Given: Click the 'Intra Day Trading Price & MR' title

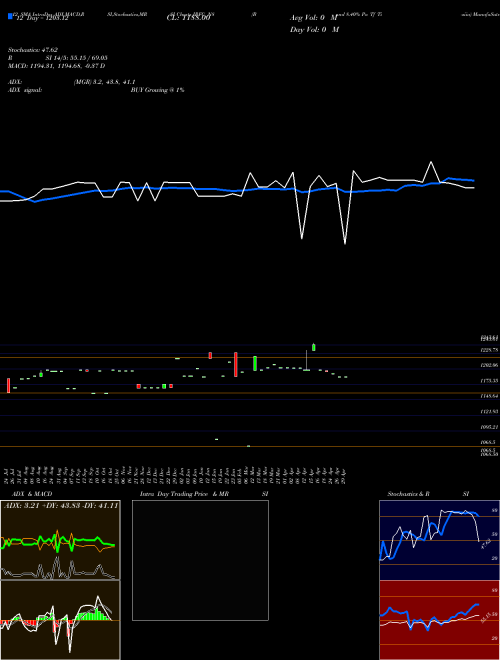Looking at the screenshot, I should click(x=184, y=494).
